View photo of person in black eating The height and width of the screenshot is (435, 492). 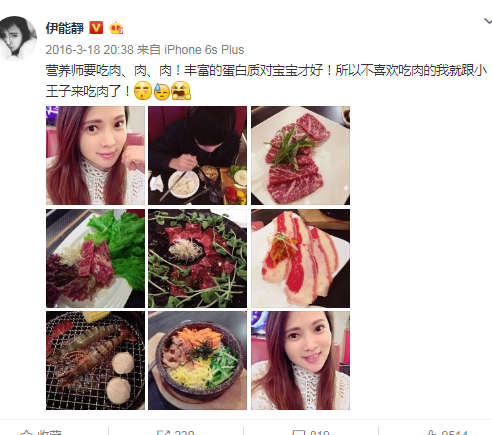[198, 155]
